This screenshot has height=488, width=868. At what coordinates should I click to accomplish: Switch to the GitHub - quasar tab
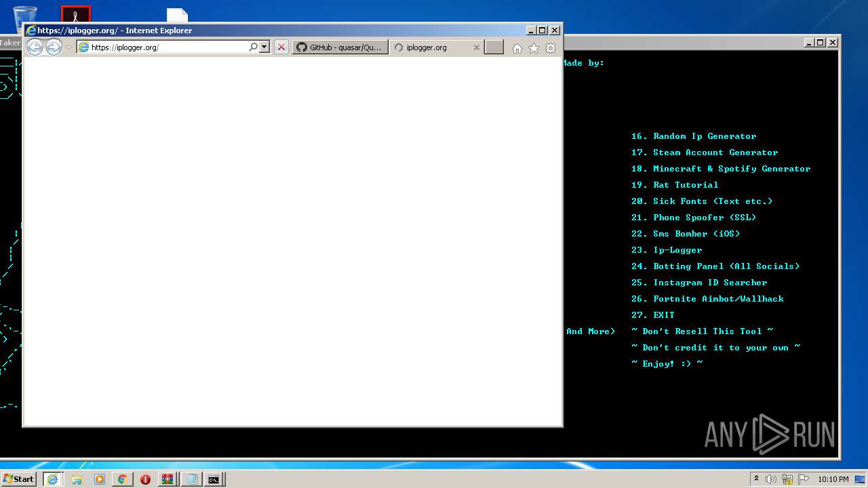click(x=340, y=47)
